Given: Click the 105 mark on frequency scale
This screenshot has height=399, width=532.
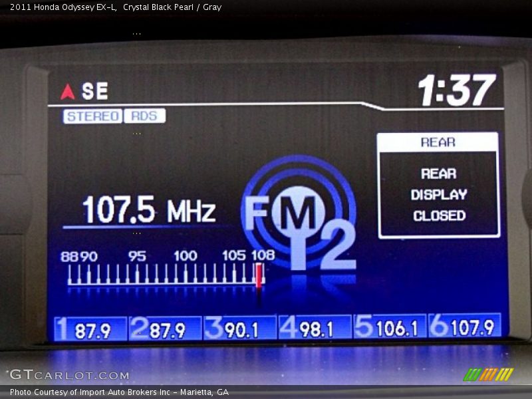Looking at the screenshot, I should point(234,255).
